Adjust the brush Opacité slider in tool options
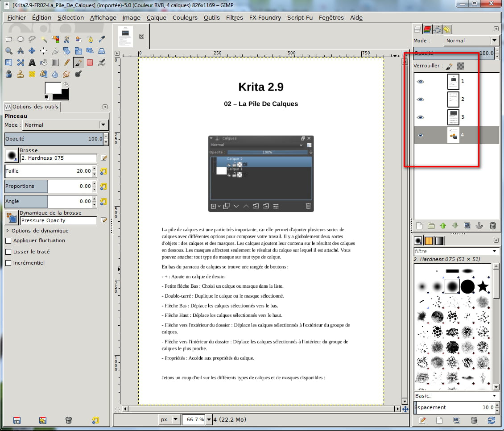This screenshot has width=504, height=431. tap(55, 139)
